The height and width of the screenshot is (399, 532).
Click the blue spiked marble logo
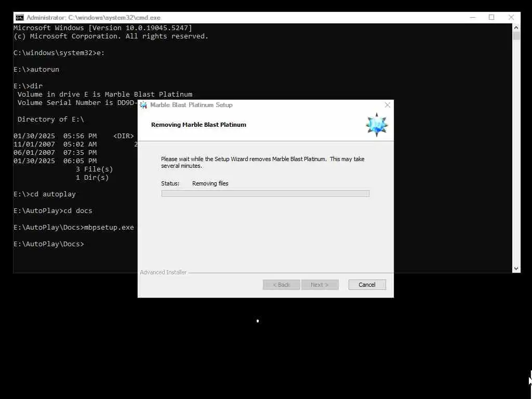(x=377, y=125)
